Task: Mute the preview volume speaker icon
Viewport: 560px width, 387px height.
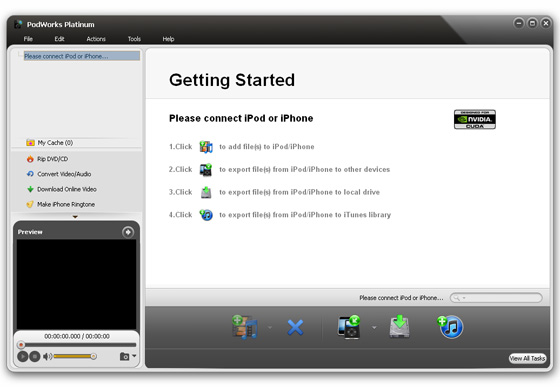Action: pos(47,356)
